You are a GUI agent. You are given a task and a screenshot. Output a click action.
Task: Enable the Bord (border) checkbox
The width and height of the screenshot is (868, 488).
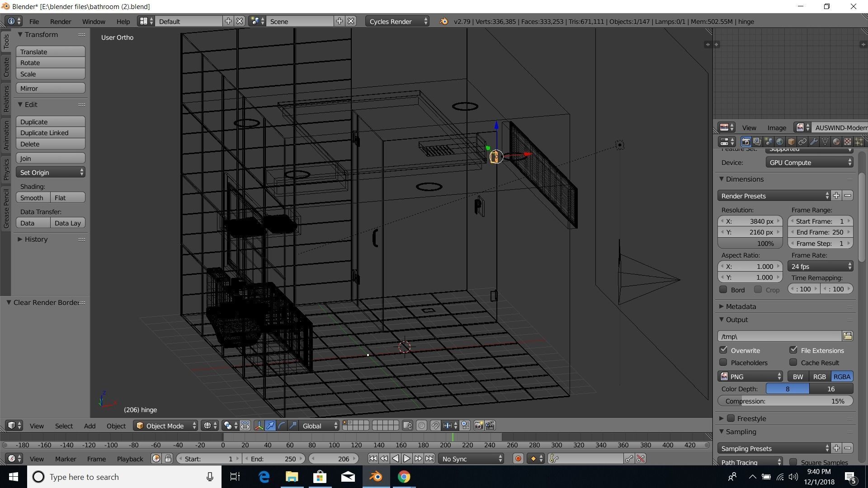pos(723,290)
